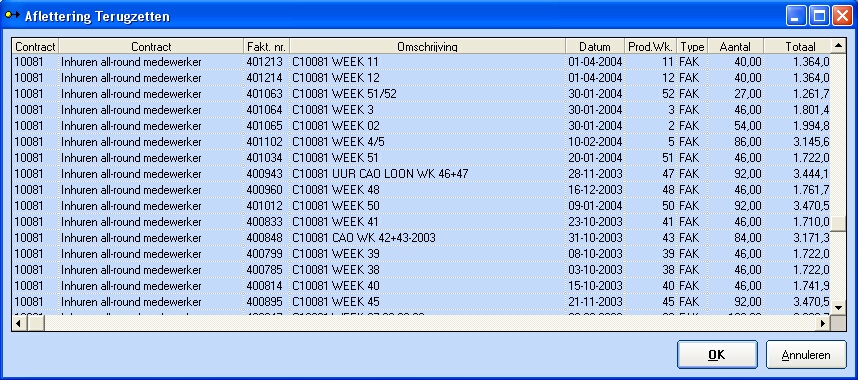Select description C10081 WEEK 45

click(x=336, y=302)
